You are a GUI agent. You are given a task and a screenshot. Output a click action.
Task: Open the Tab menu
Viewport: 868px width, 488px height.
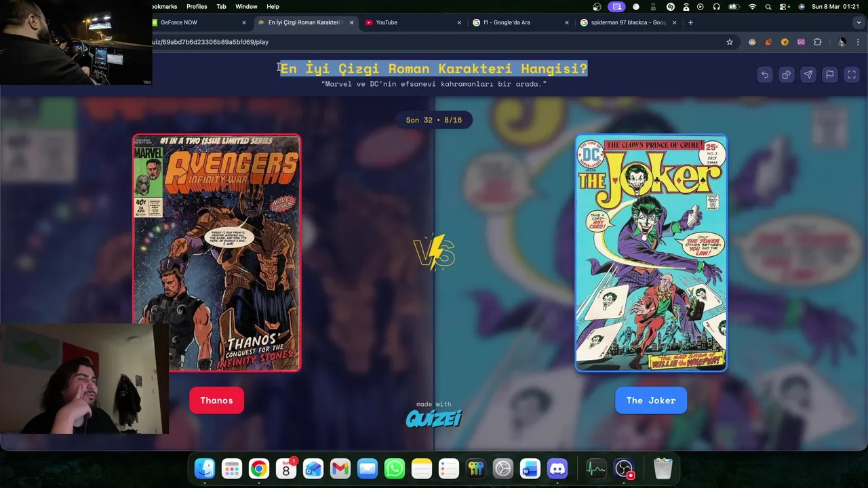point(221,6)
